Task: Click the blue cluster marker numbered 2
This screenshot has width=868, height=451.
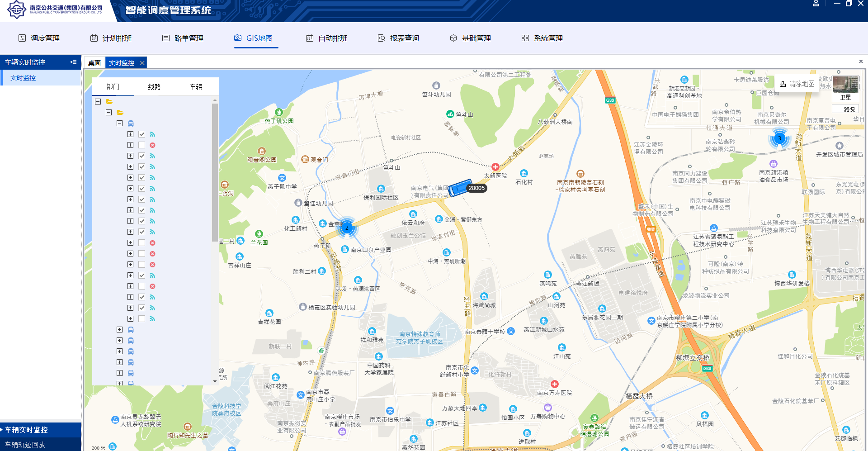Action: [x=347, y=228]
